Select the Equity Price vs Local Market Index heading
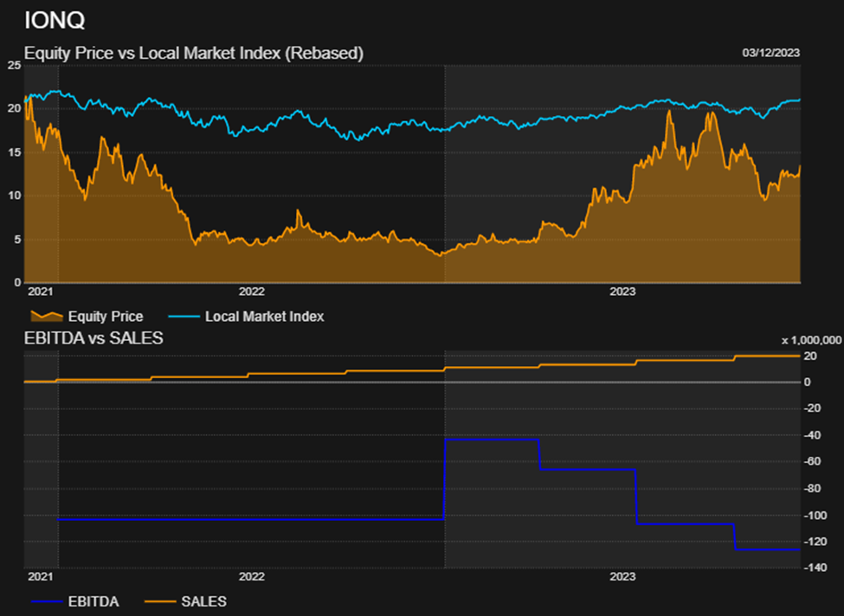Image resolution: width=844 pixels, height=616 pixels. click(x=194, y=54)
